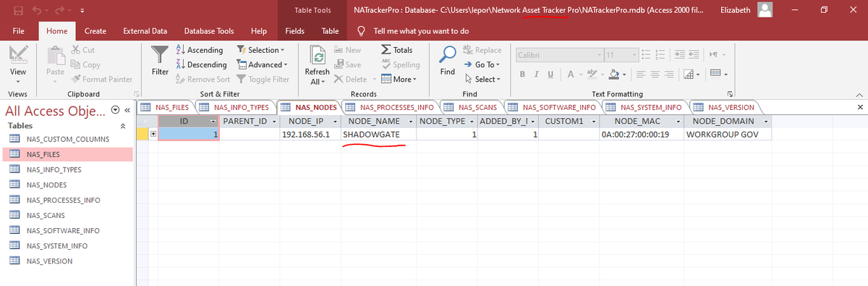Open the Selection filter dropdown
The image size is (868, 286).
tap(260, 50)
